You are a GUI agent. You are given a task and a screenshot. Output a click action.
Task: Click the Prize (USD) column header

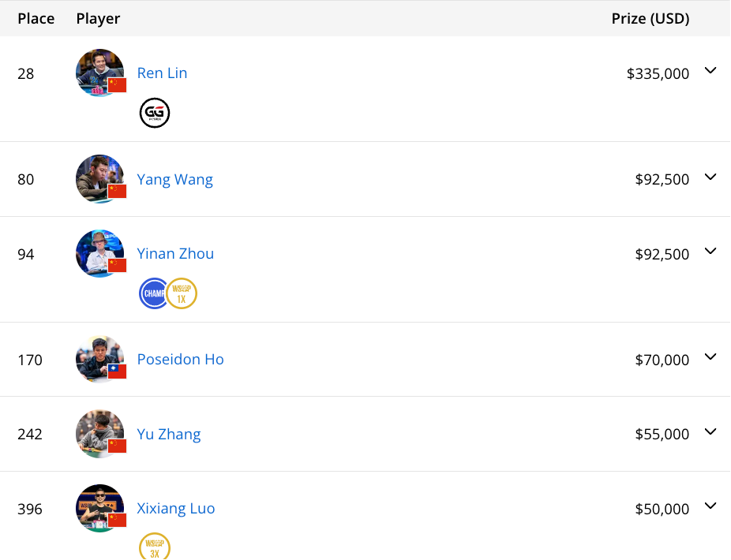pos(650,19)
